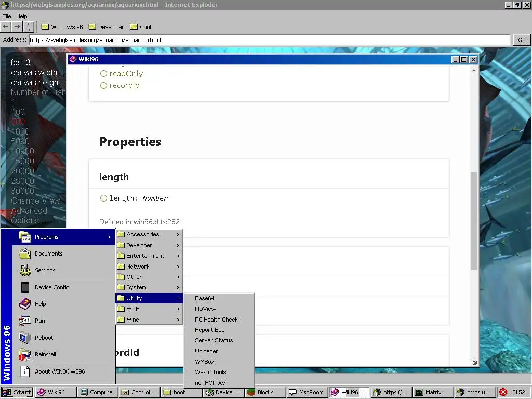Launch Uploader from Utility menu
Viewport: 532px width, 399px height.
pos(219,351)
